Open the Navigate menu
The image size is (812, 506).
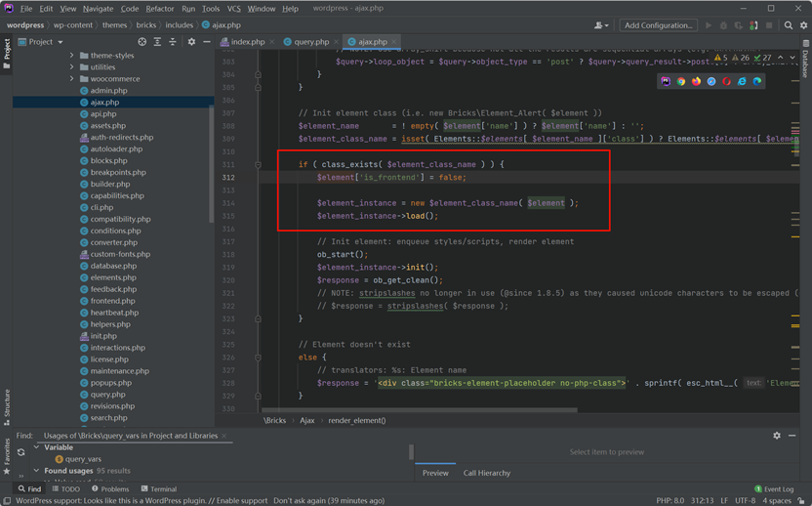98,8
